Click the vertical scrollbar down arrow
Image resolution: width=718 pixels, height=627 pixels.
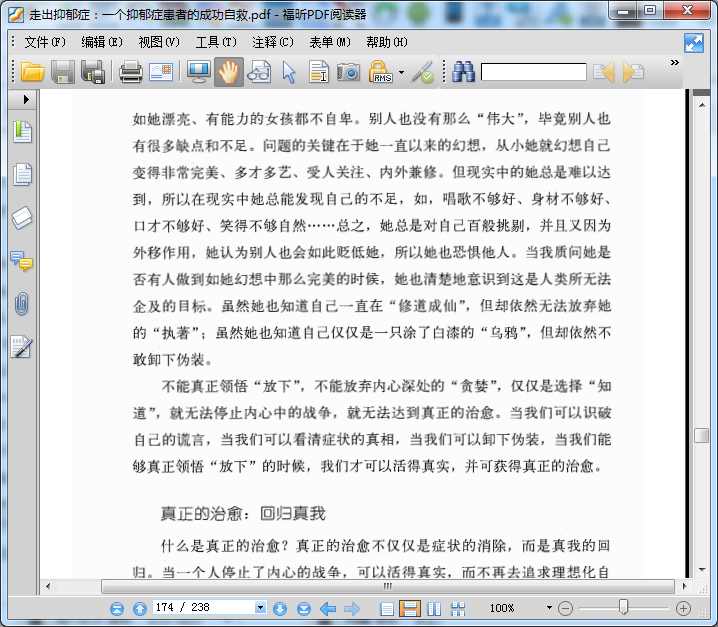point(702,570)
